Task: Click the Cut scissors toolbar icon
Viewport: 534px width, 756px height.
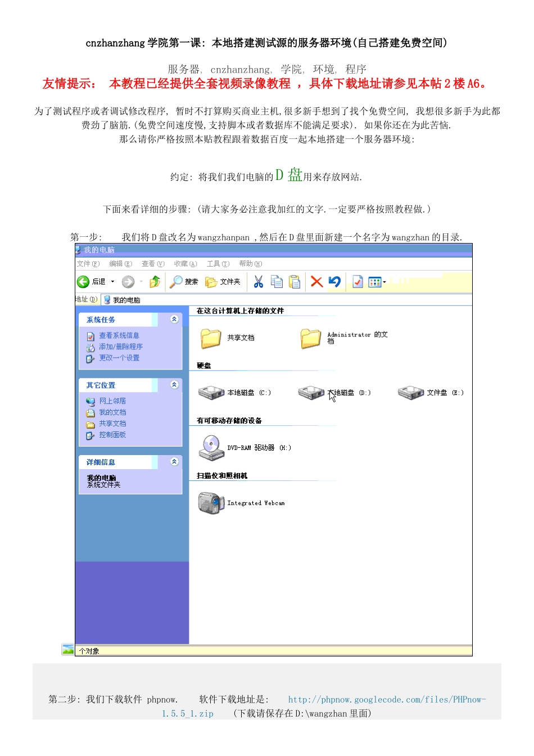Action: (259, 281)
